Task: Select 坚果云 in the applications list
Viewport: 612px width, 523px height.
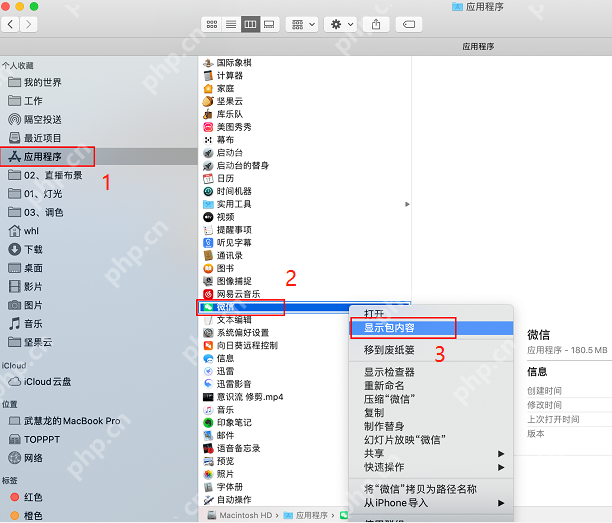Action: (x=229, y=101)
